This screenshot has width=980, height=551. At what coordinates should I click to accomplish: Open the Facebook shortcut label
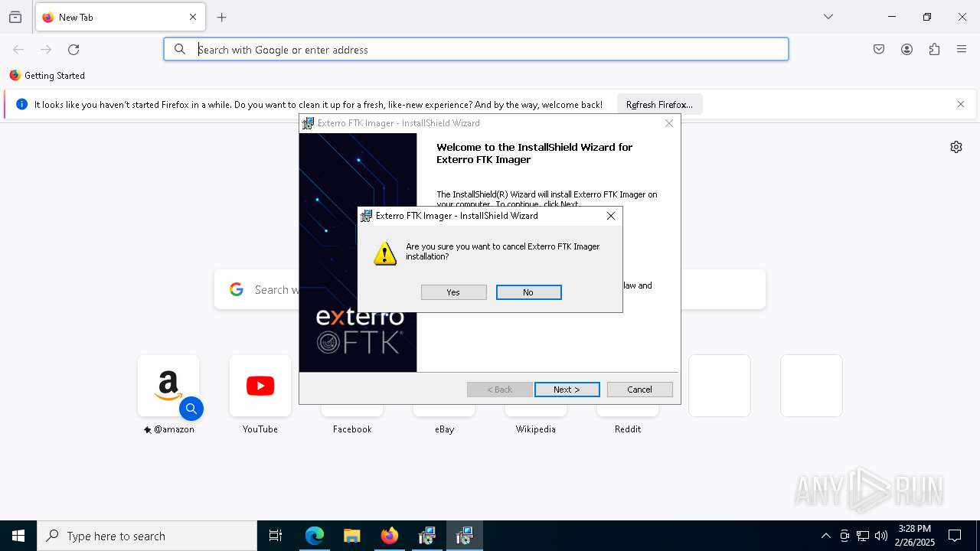click(x=352, y=429)
